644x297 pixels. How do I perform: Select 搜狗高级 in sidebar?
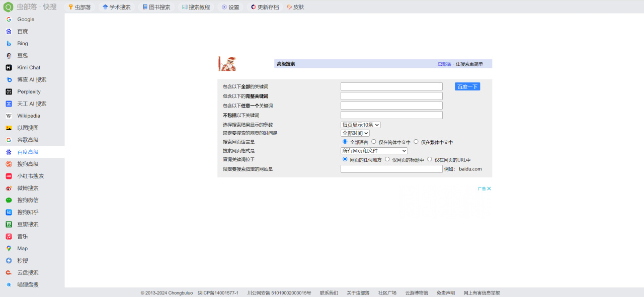(32, 164)
